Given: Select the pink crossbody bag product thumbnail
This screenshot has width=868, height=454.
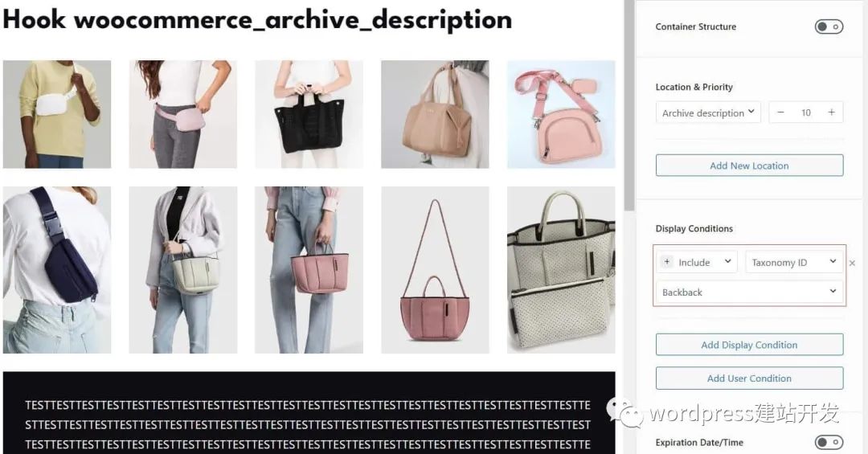Looking at the screenshot, I should (x=561, y=114).
